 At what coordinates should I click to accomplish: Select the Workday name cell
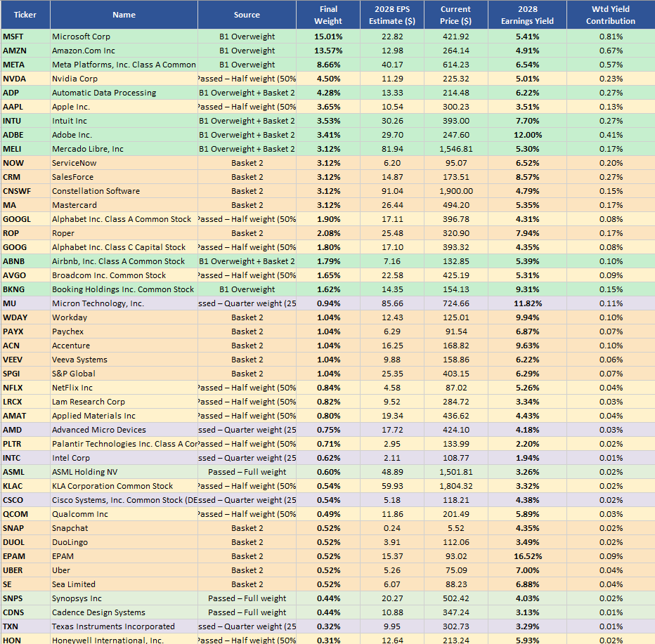(x=124, y=317)
